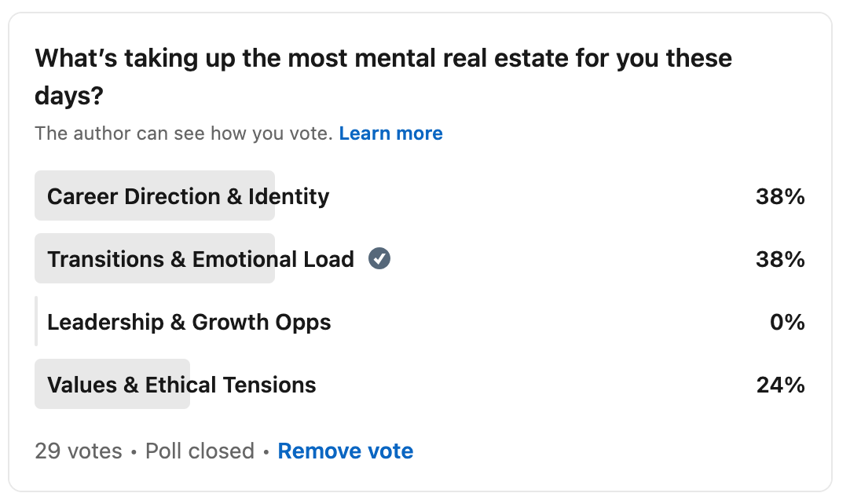Click the Poll closed status text
850x504 pixels.
point(200,451)
